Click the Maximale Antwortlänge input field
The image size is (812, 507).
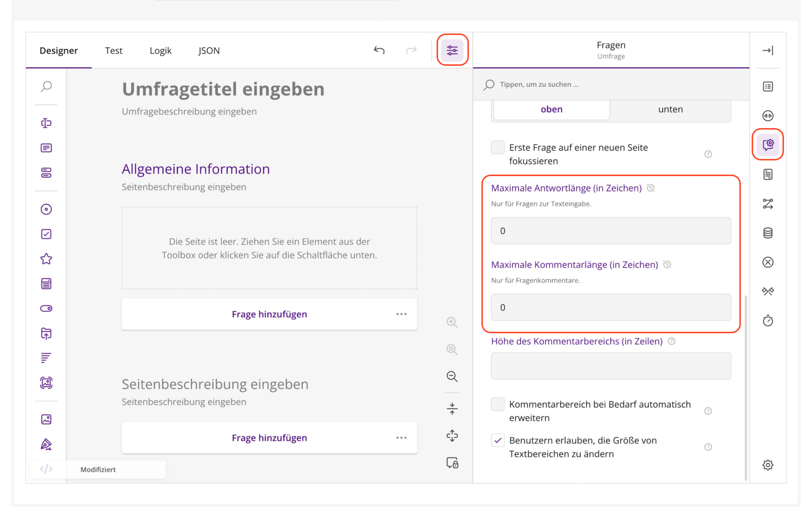(611, 231)
